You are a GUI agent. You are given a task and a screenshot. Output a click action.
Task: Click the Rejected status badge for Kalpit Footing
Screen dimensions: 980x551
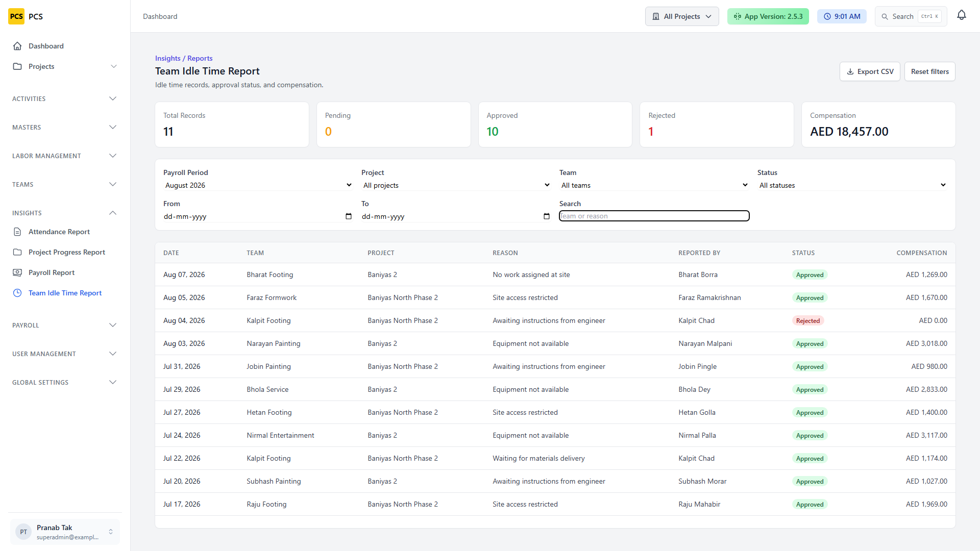(x=808, y=321)
